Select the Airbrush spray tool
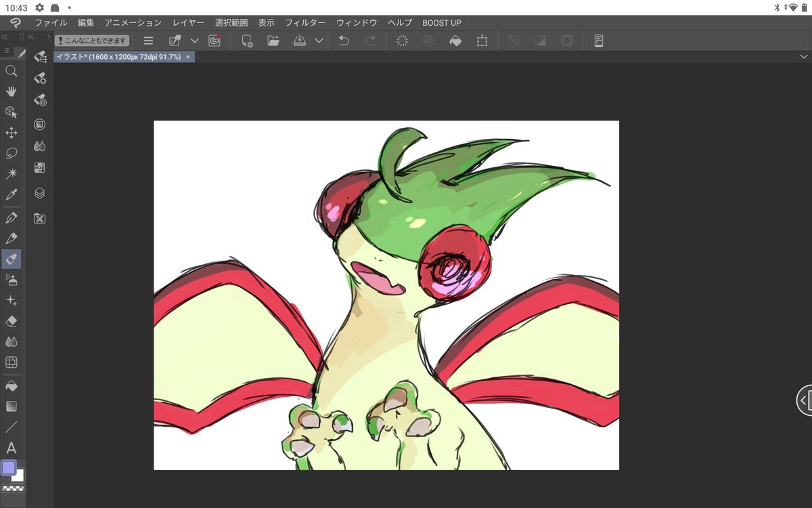812x508 pixels. [11, 279]
